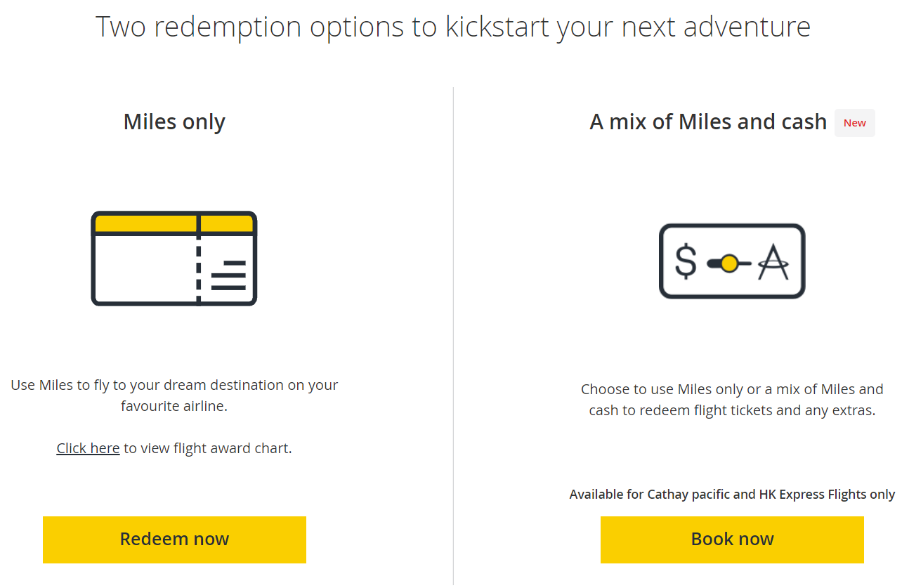The width and height of the screenshot is (909, 588).
Task: Select the 'A mix of Miles and cash' heading
Action: pyautogui.click(x=708, y=122)
